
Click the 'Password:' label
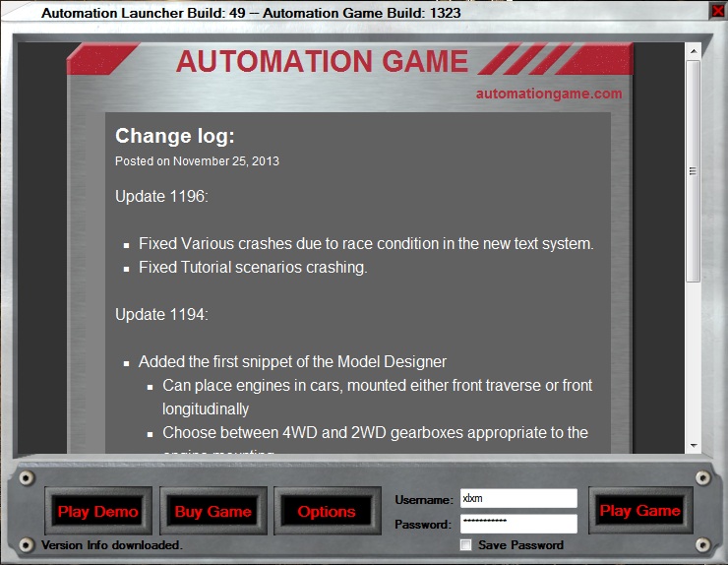[423, 525]
